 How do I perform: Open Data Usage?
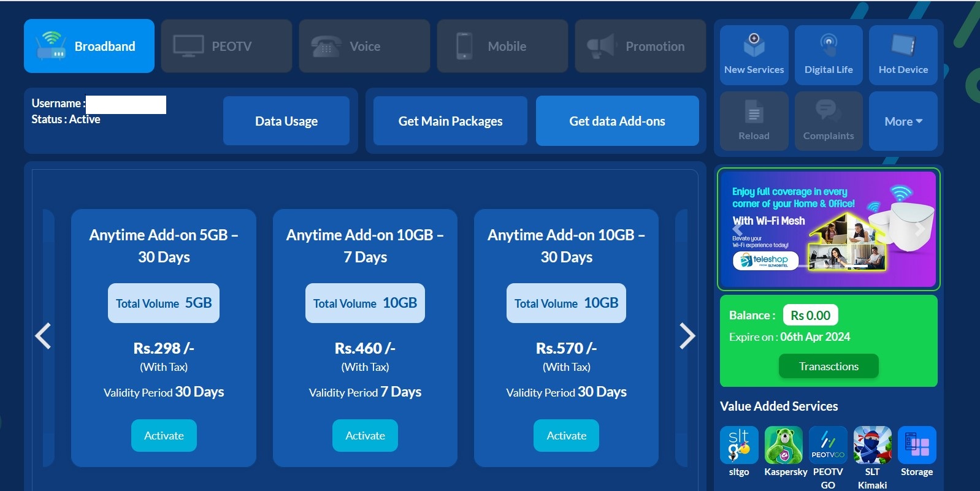click(286, 121)
